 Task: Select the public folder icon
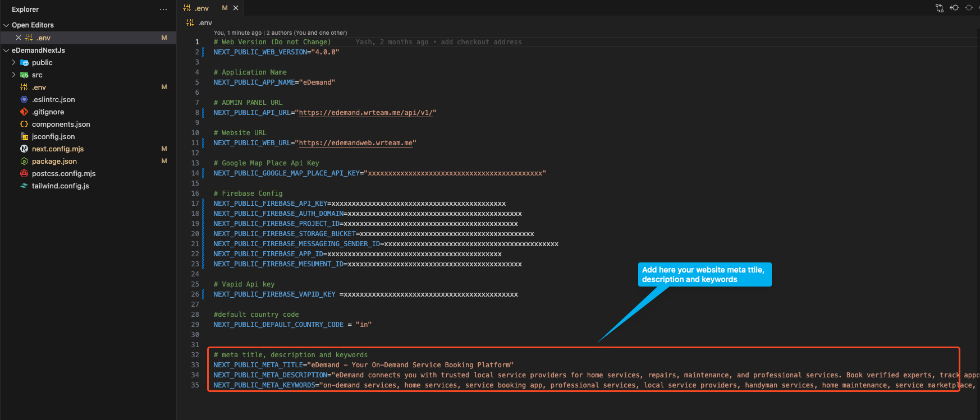pyautogui.click(x=24, y=63)
